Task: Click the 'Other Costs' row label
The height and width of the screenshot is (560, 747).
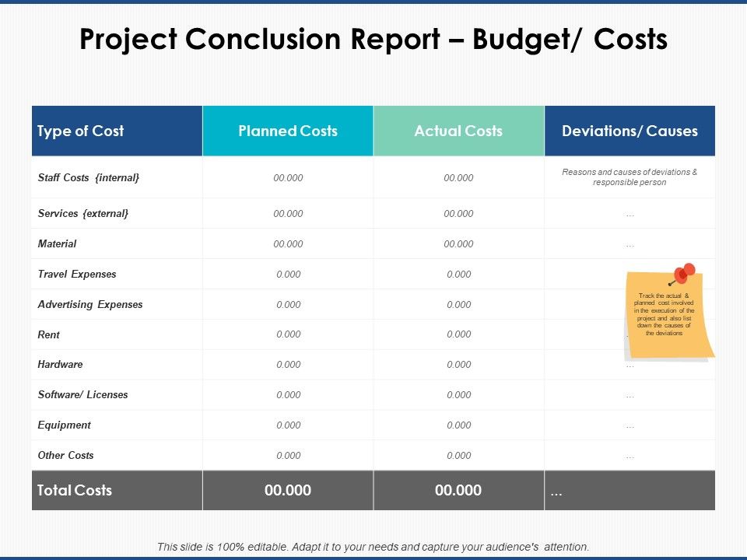Action: [65, 455]
